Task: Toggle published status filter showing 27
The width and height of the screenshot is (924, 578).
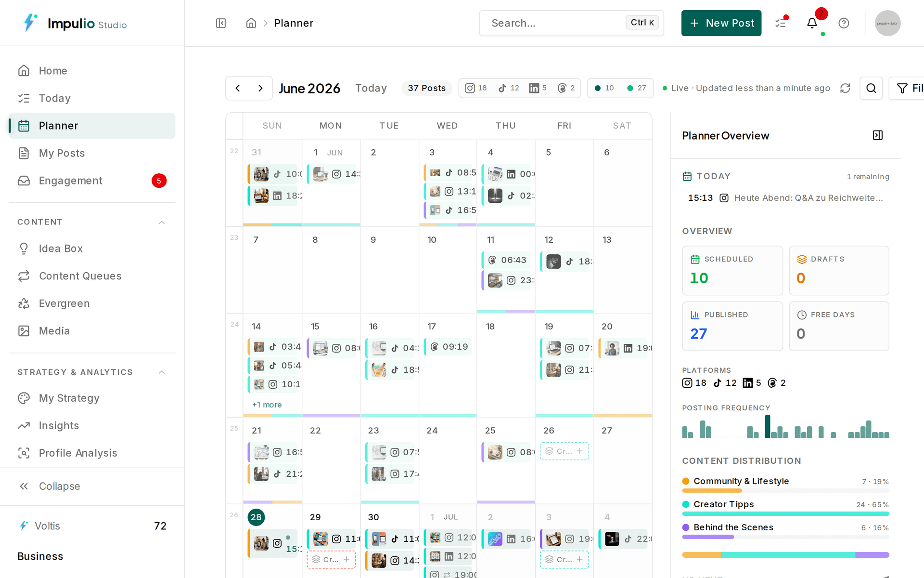Action: pos(637,88)
